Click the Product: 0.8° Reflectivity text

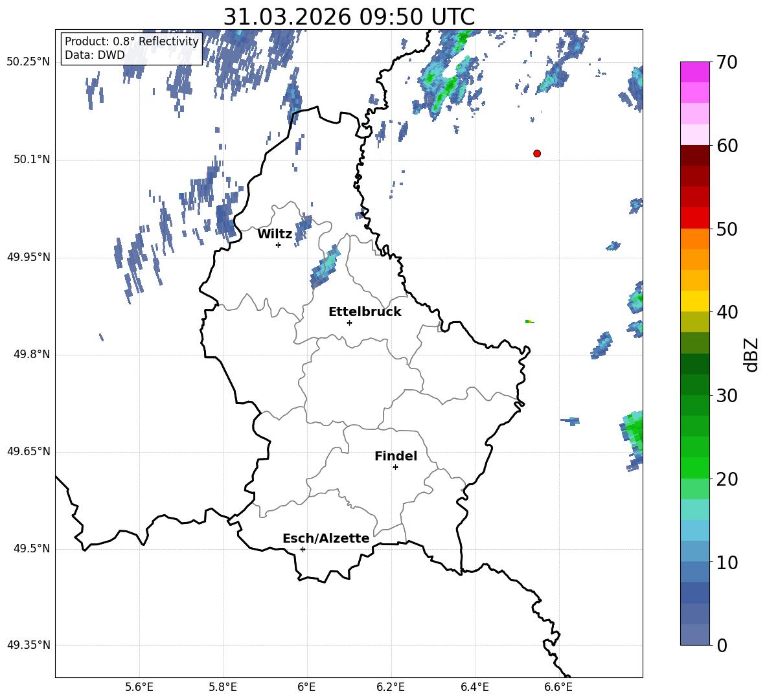coord(132,41)
